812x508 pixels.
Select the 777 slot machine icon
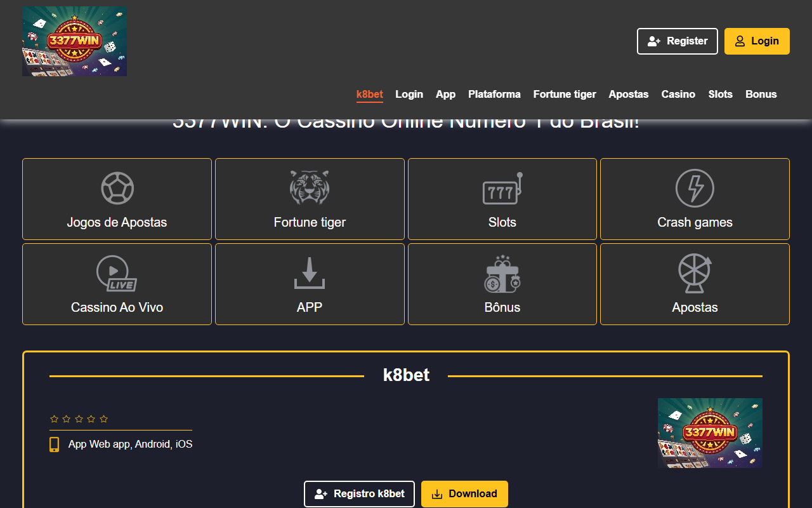(x=502, y=188)
